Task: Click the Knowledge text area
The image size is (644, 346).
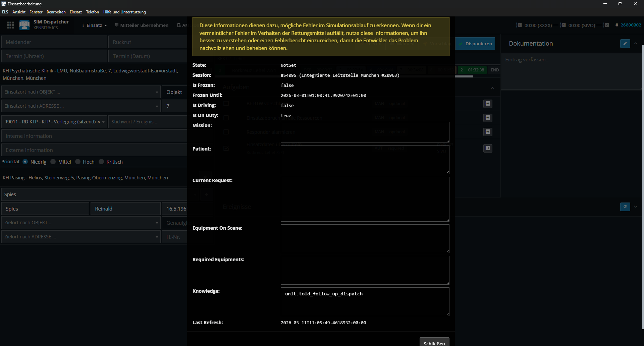Action: (365, 302)
